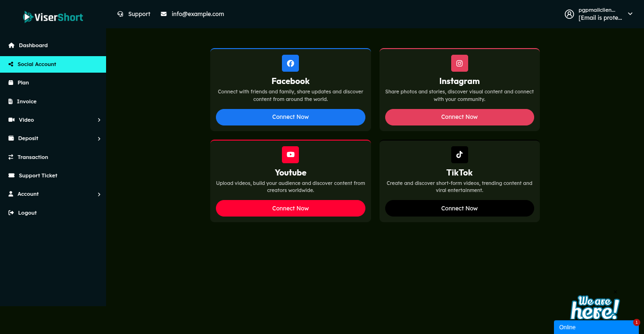Open the user profile dropdown arrow
This screenshot has height=334, width=644.
pos(630,14)
